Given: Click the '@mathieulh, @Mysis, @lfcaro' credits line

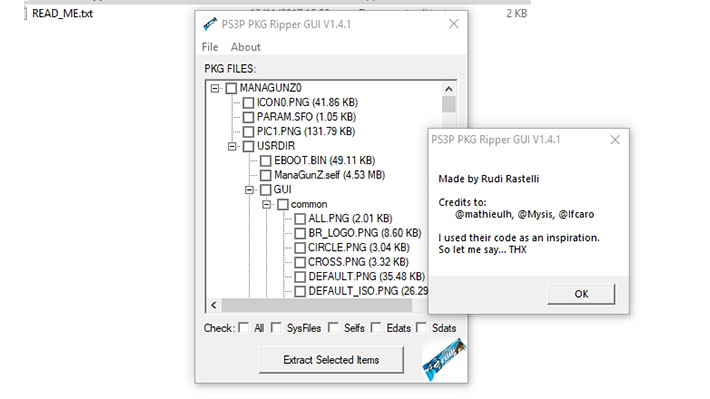Looking at the screenshot, I should (524, 214).
